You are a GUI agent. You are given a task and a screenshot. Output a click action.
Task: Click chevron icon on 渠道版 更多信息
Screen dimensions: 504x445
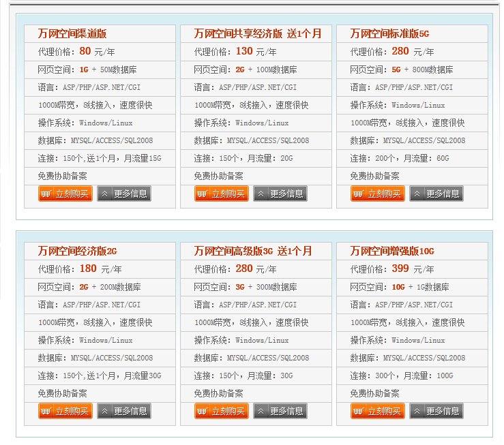104,194
